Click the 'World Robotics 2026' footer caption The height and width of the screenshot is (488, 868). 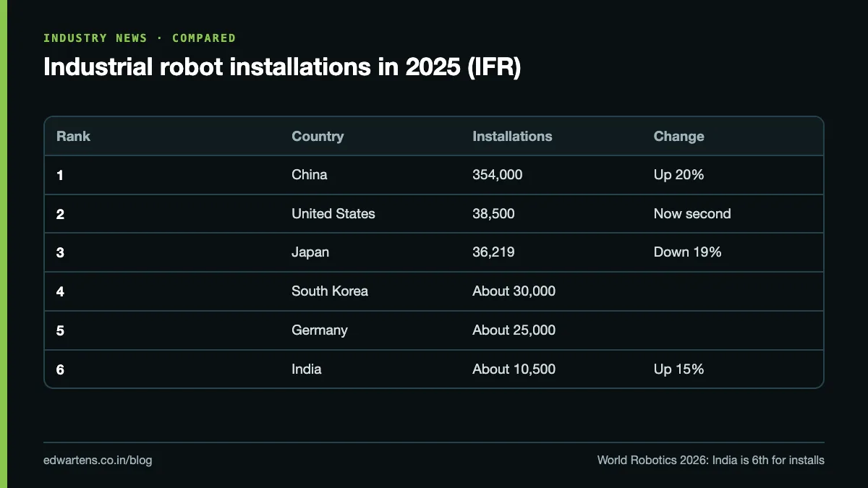[x=711, y=460]
